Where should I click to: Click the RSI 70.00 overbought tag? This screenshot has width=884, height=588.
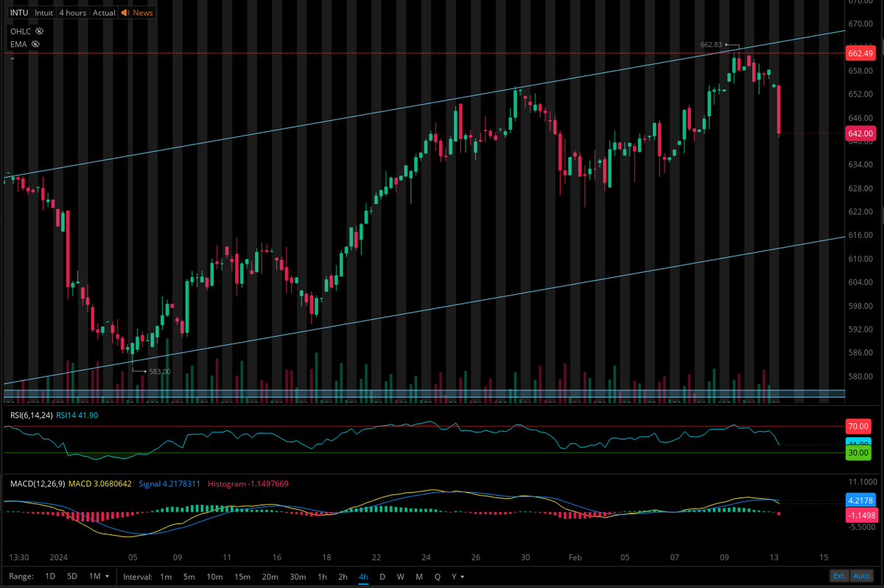859,426
